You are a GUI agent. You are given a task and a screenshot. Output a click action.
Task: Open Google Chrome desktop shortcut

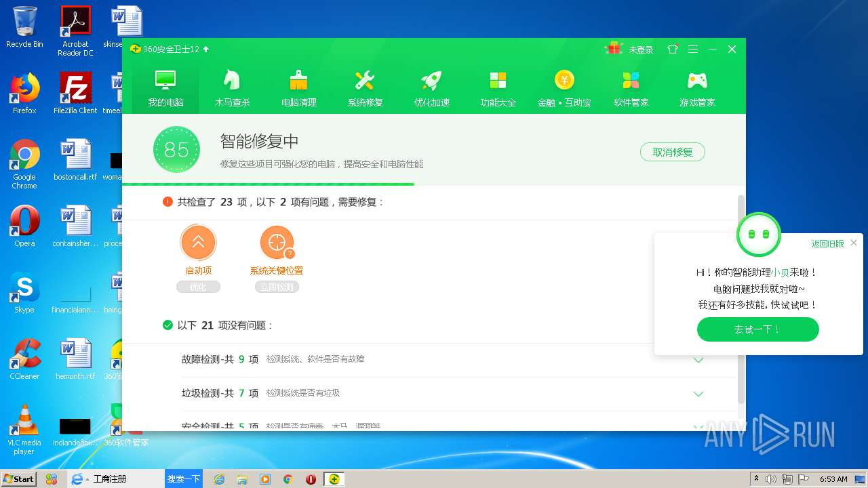coord(24,164)
